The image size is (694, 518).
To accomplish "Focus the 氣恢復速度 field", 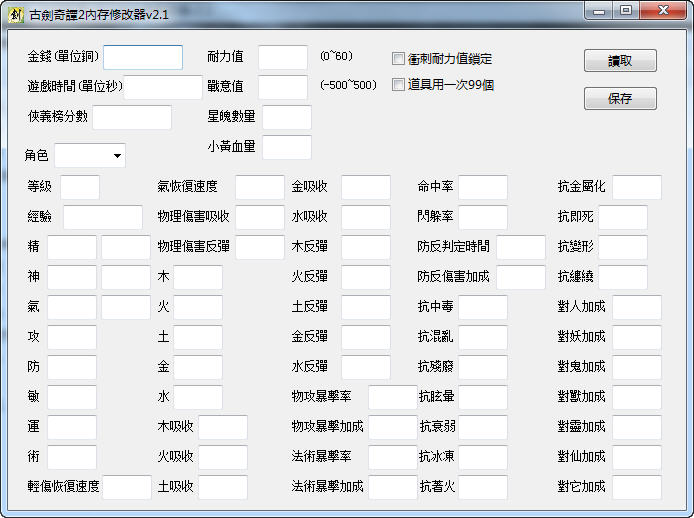I will pos(260,187).
